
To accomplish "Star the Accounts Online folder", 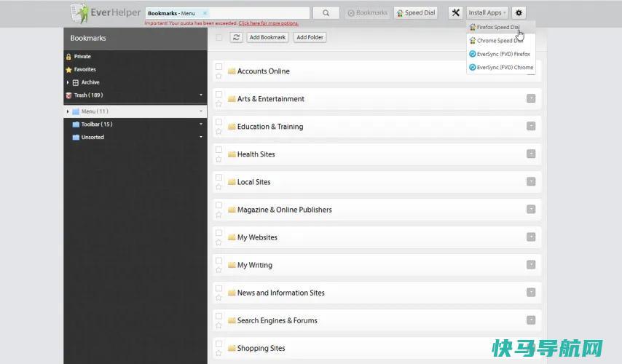I will [219, 76].
